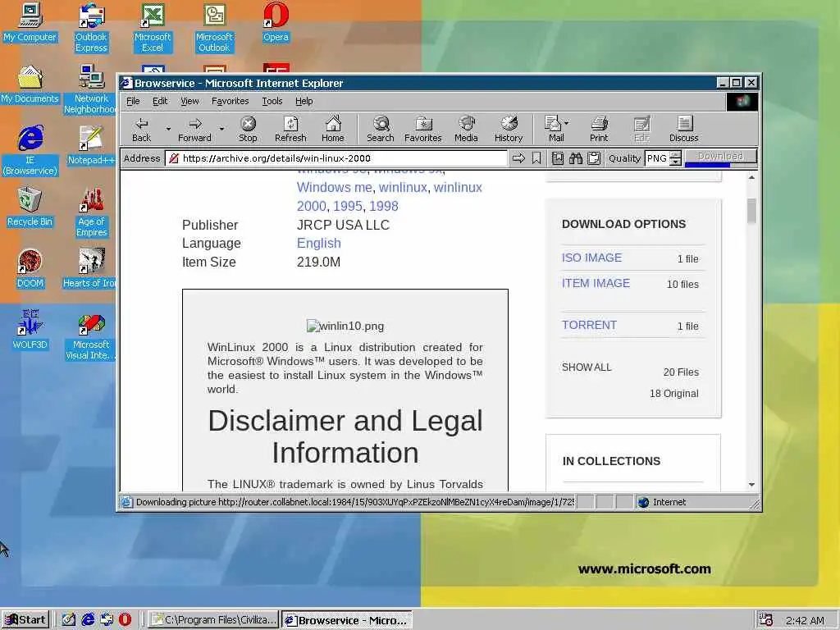Select the Microsoft Outlook desktop shortcut
Screen dimensions: 840x630
(214, 29)
